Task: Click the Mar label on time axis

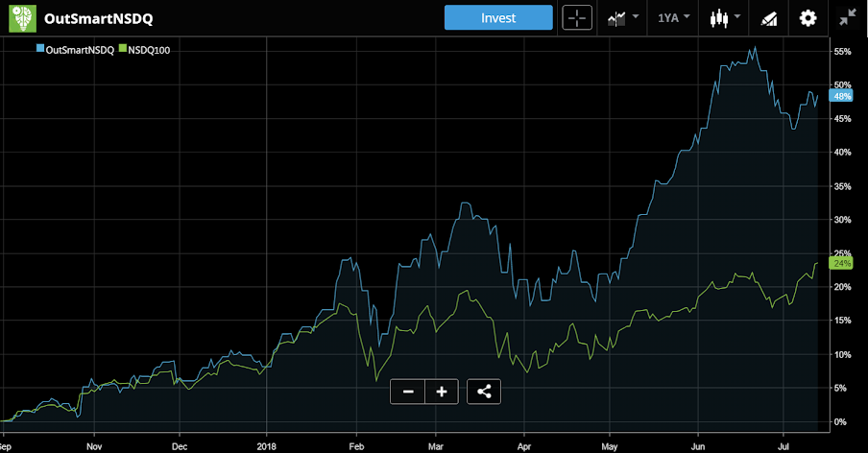Action: coord(436,446)
